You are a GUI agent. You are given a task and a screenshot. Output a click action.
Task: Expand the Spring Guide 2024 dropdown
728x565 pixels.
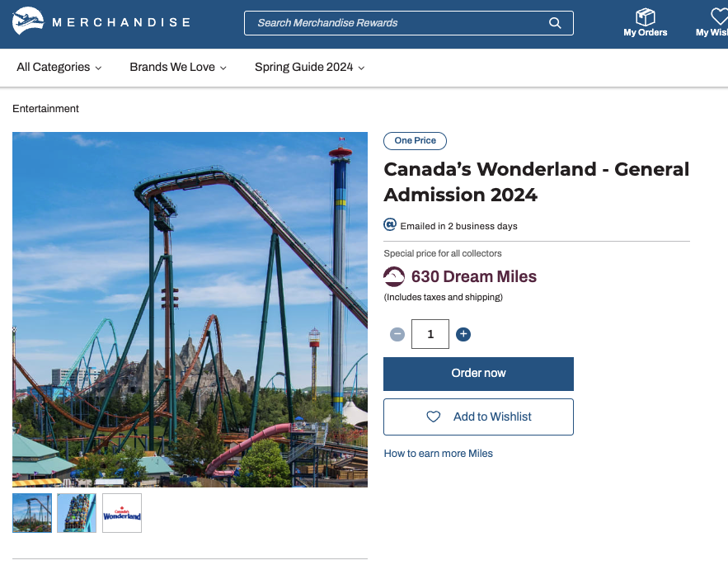[x=309, y=67]
